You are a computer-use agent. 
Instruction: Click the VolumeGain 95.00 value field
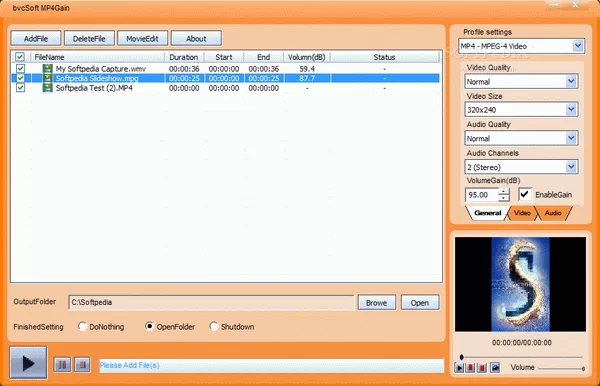(x=482, y=195)
